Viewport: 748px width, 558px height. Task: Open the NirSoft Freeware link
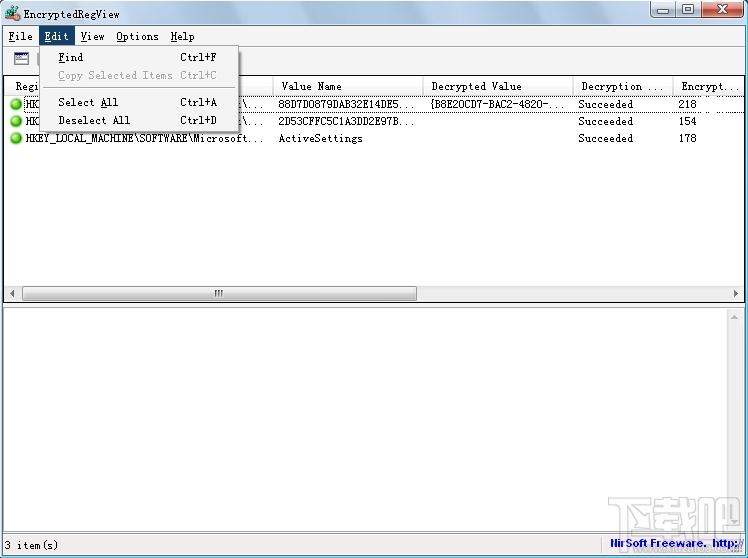pos(676,544)
